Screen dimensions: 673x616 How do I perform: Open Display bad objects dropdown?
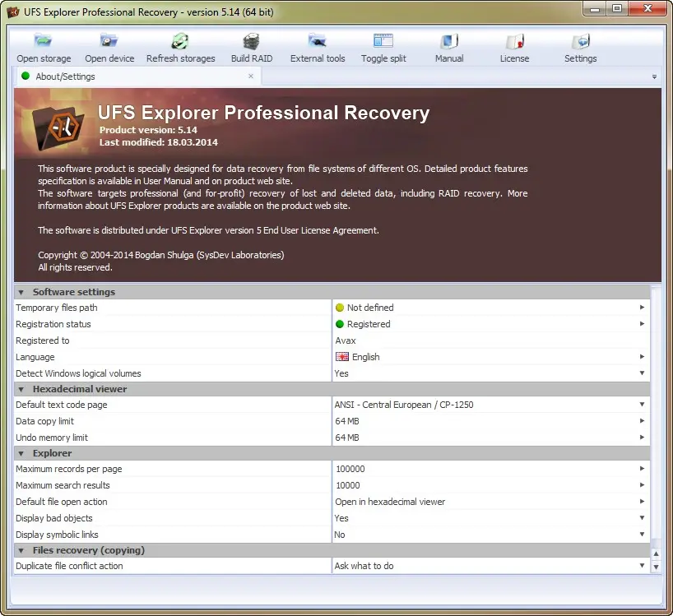(642, 518)
